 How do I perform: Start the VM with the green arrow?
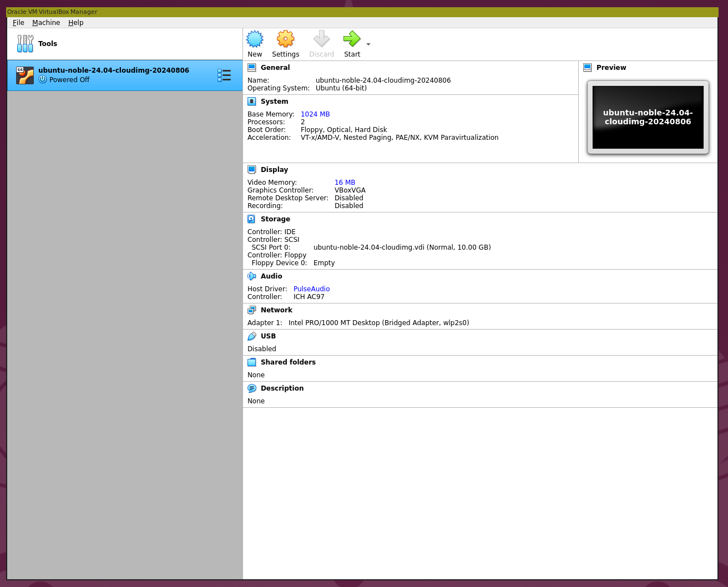352,39
